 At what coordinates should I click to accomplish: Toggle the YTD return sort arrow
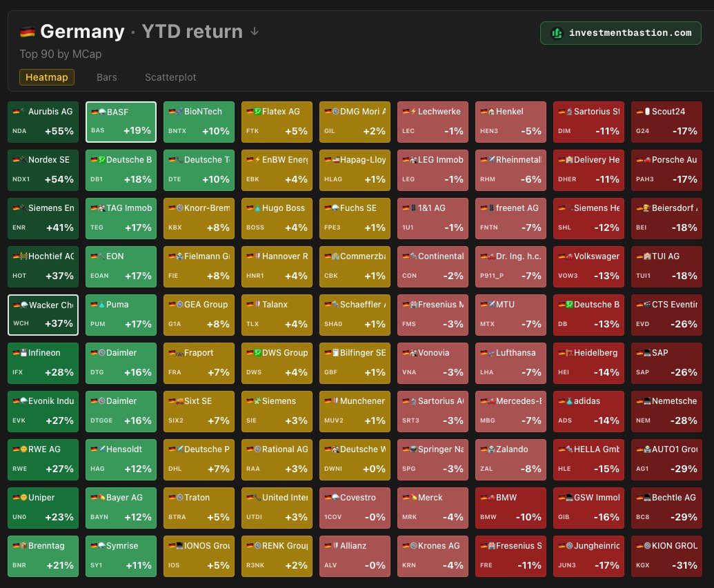[255, 32]
